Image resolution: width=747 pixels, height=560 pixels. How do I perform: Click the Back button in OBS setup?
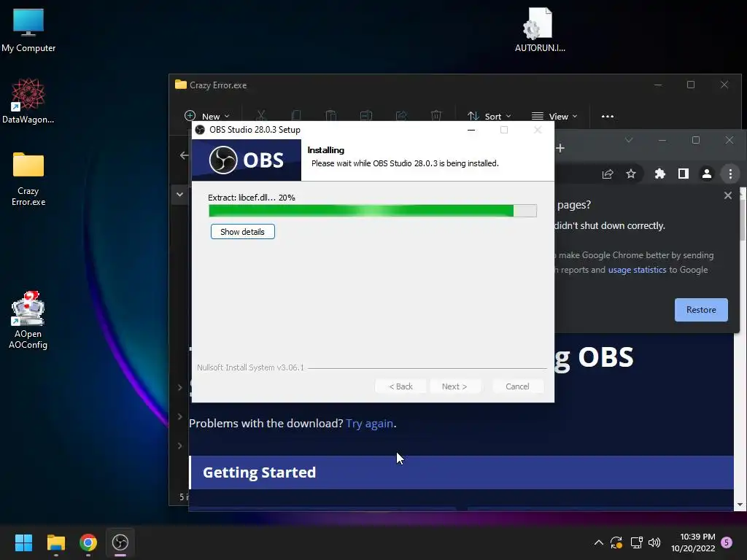[x=400, y=386]
